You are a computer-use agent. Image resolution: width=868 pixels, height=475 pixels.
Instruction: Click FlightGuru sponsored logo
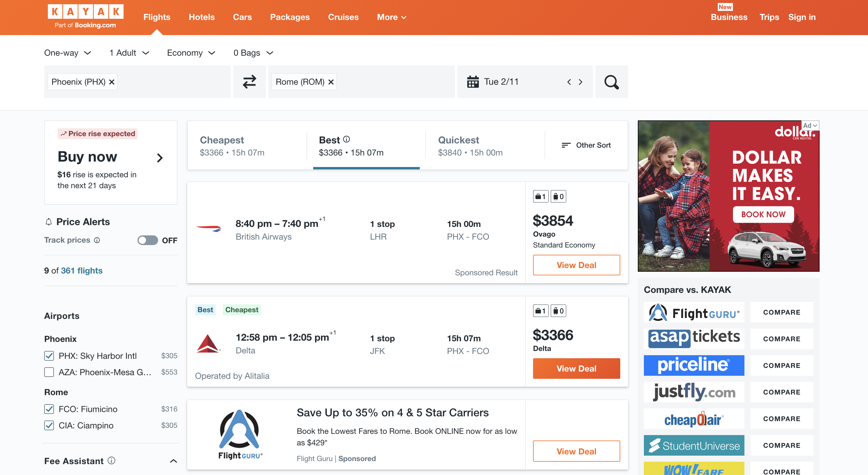[x=240, y=434]
